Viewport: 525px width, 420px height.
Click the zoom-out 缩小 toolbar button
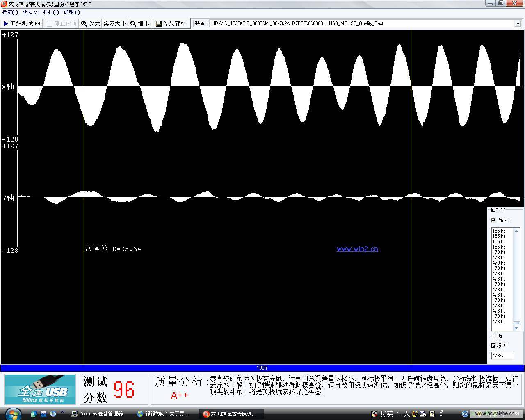pyautogui.click(x=140, y=23)
